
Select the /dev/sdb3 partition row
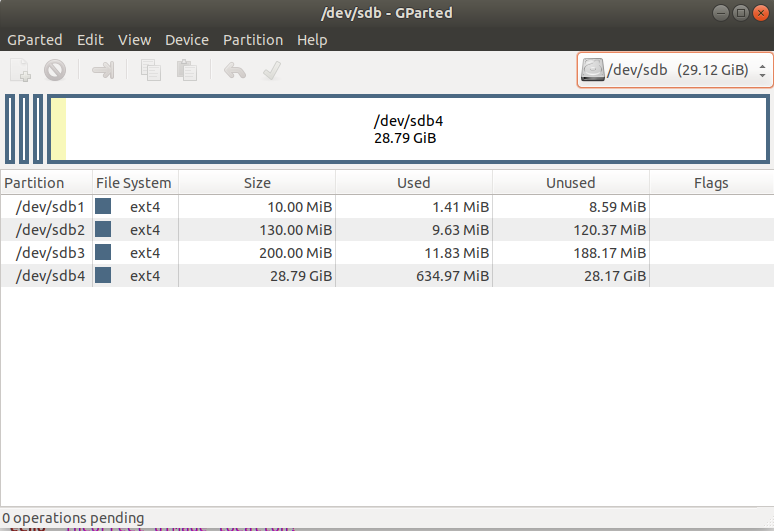[x=387, y=253]
